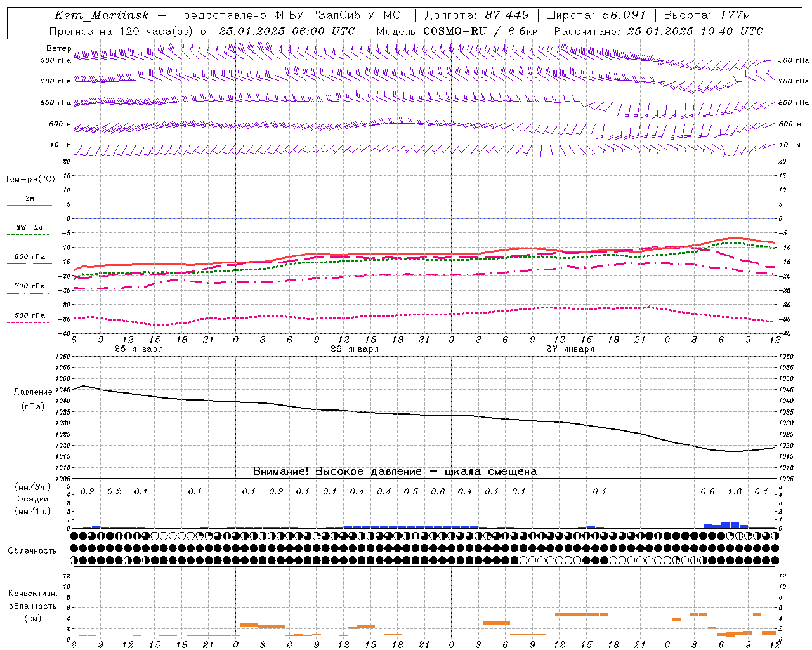Click the 27 января date label
The image size is (812, 650).
pyautogui.click(x=570, y=349)
